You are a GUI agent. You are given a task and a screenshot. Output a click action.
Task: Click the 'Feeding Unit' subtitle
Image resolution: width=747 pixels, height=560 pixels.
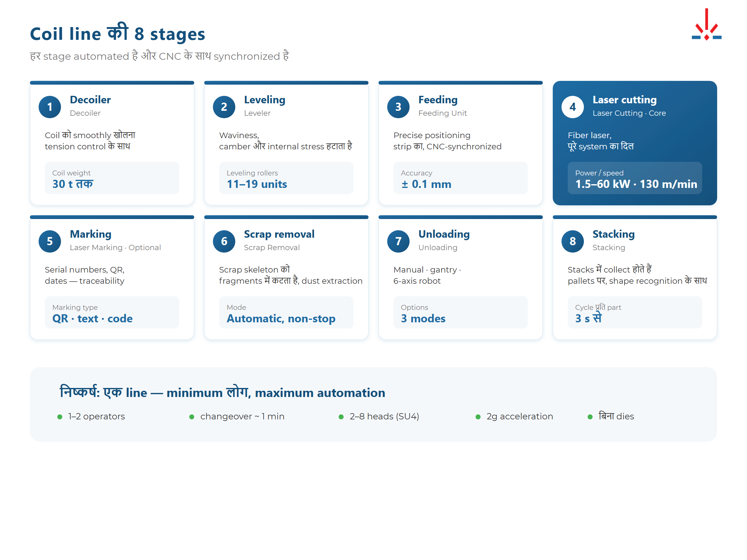pyautogui.click(x=442, y=114)
